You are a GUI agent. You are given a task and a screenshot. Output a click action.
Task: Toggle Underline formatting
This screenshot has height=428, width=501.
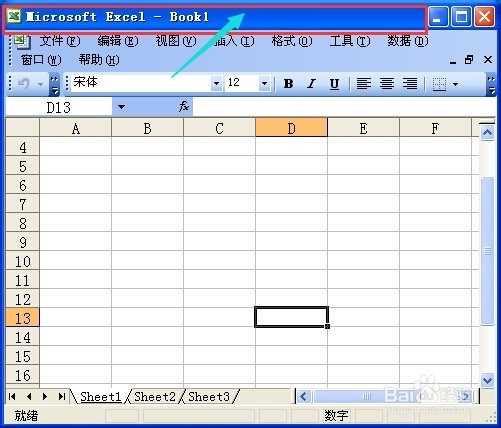click(x=334, y=84)
